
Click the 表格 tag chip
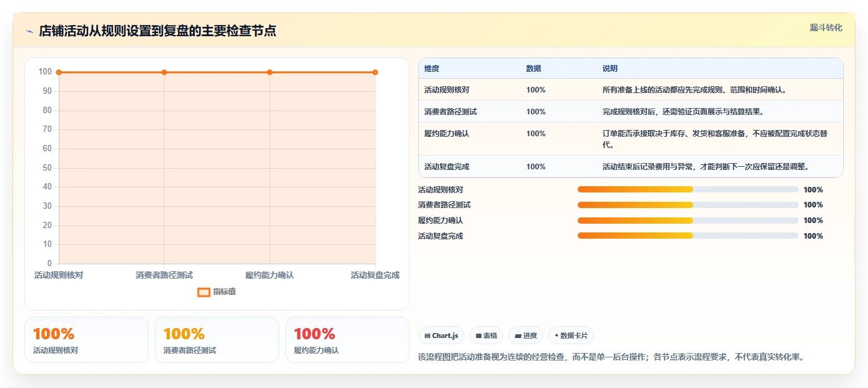(486, 336)
